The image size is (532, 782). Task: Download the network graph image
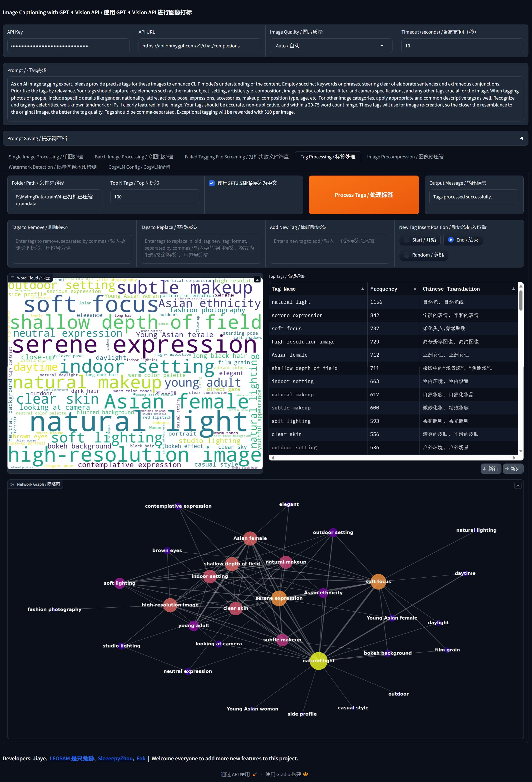click(517, 485)
